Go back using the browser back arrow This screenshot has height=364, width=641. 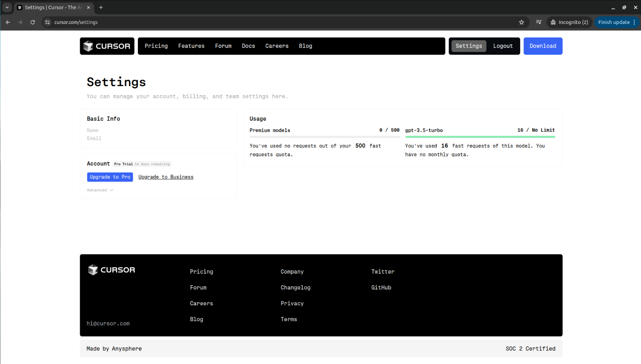8,22
